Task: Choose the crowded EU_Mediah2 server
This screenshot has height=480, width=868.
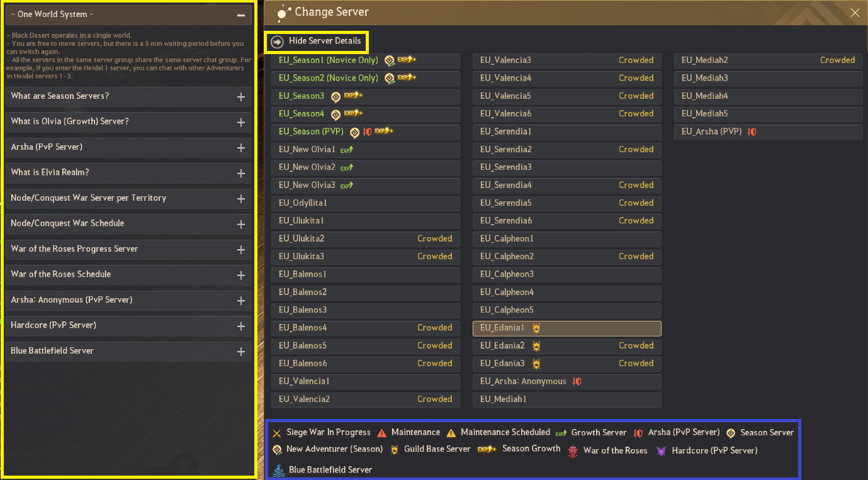Action: 769,60
